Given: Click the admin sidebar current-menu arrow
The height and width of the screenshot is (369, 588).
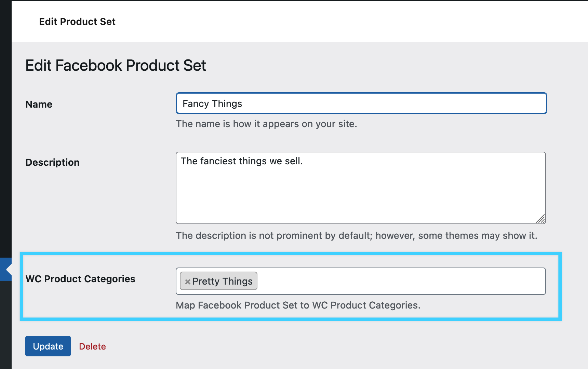Looking at the screenshot, I should click(8, 269).
